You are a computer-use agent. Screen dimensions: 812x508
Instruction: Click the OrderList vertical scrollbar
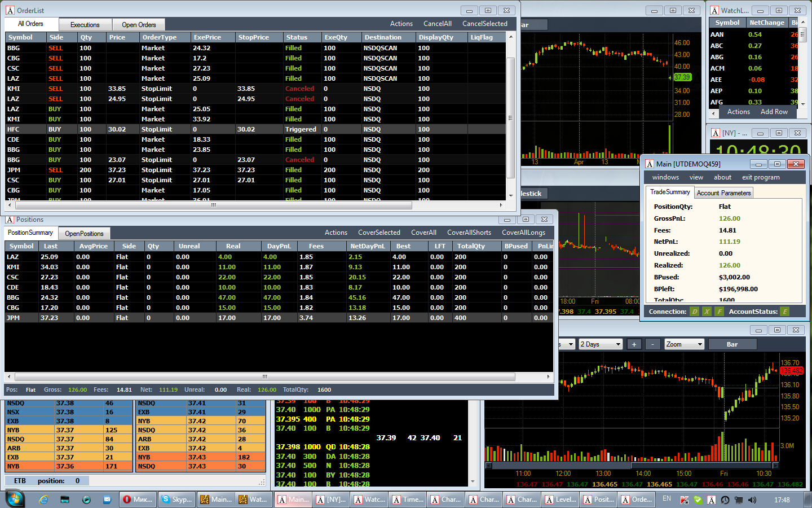coord(510,117)
